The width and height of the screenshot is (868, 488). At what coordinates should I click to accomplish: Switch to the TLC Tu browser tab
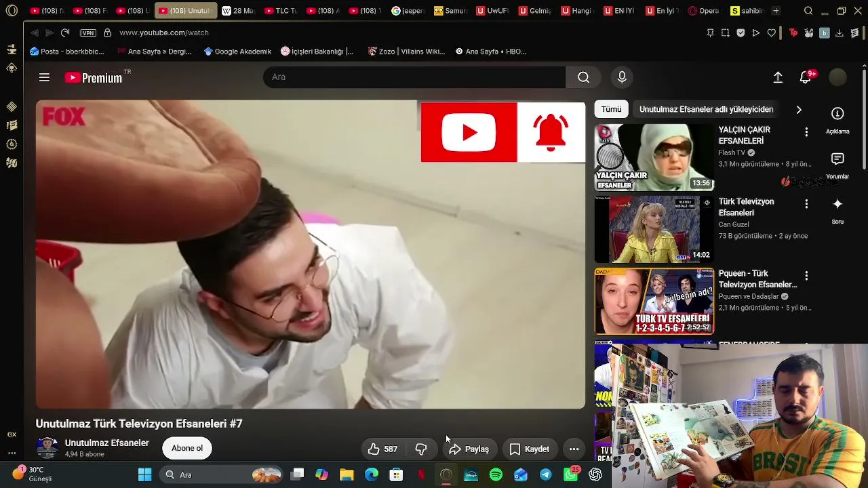point(281,11)
